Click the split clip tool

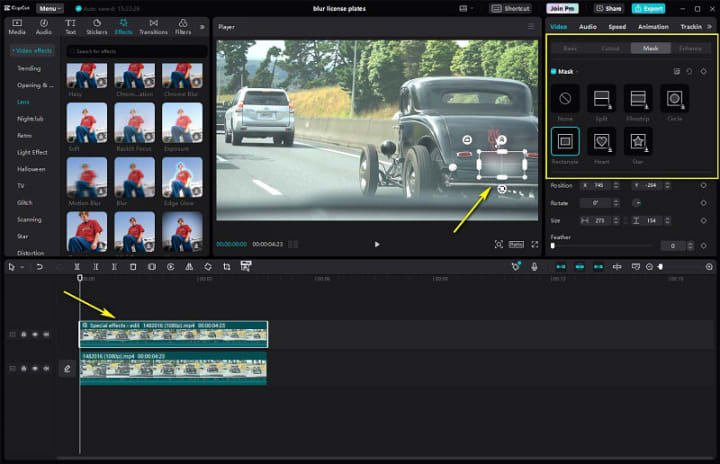(x=77, y=266)
